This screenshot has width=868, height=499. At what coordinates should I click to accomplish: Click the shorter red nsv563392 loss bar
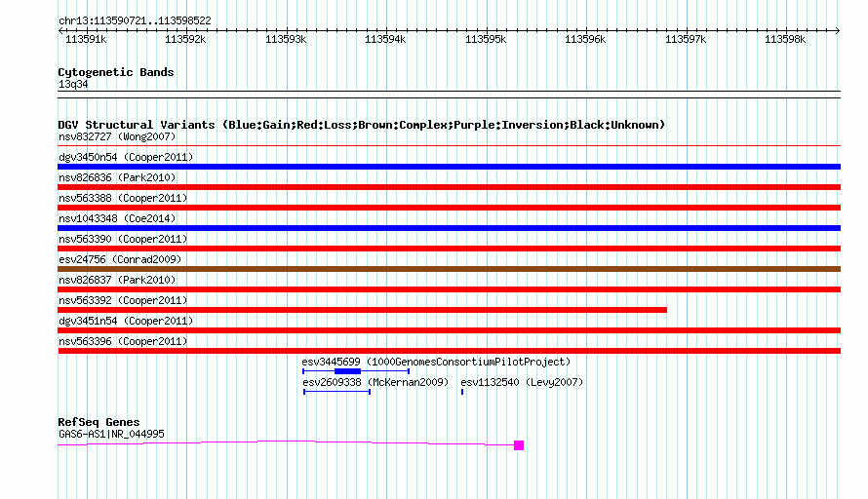tap(362, 310)
